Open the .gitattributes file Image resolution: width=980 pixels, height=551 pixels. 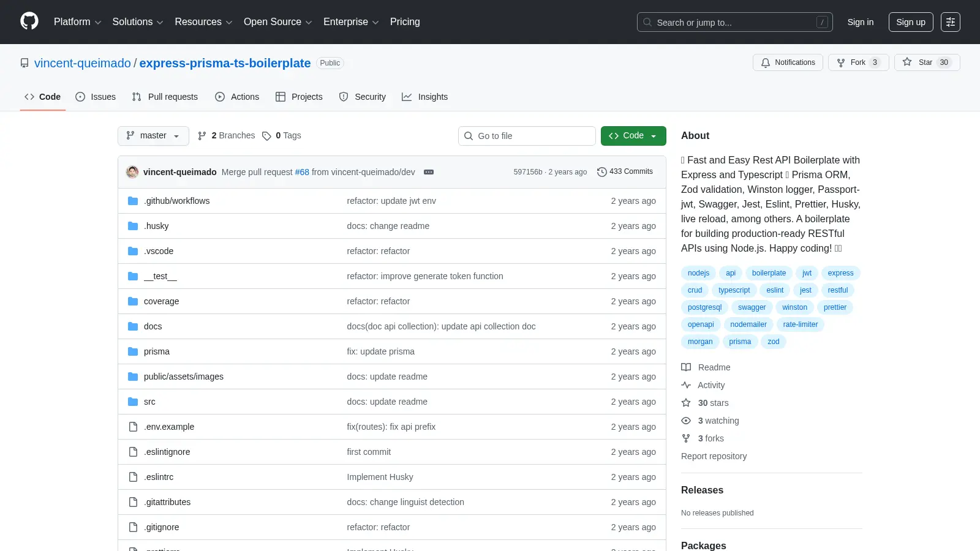pyautogui.click(x=167, y=502)
